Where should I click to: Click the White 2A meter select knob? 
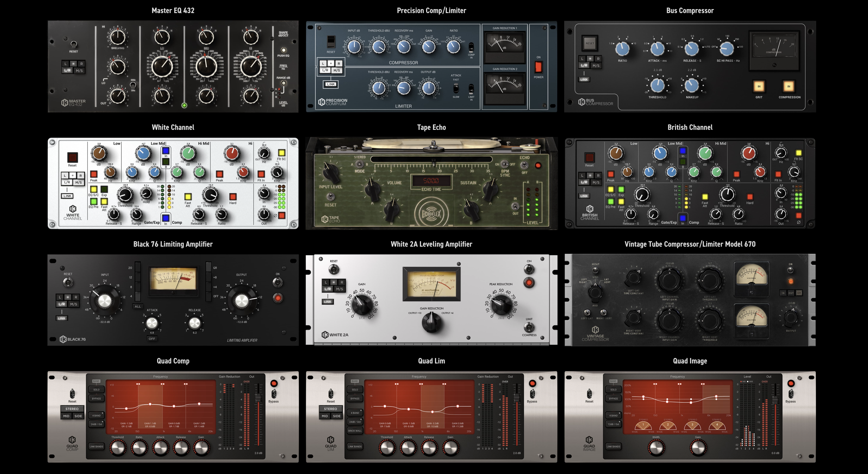click(431, 323)
